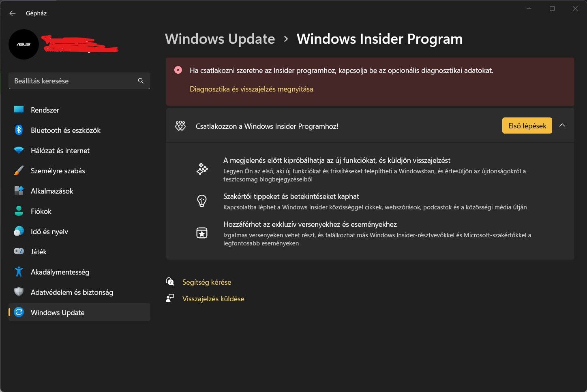Click the red error icon in banner
587x392 pixels.
(178, 70)
